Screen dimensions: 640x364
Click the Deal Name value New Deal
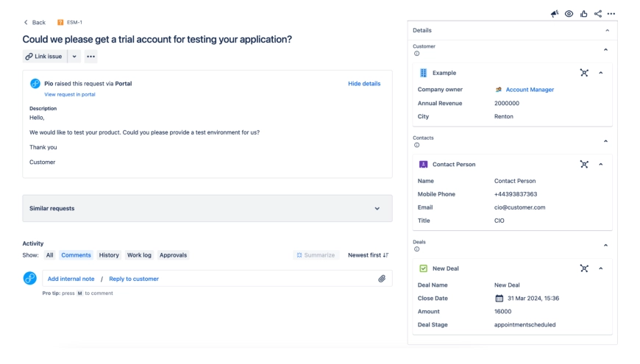point(507,285)
